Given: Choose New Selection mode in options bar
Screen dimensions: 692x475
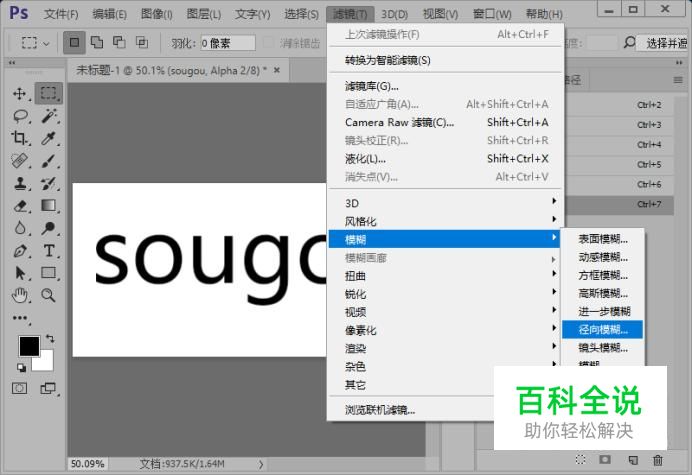Looking at the screenshot, I should [74, 42].
